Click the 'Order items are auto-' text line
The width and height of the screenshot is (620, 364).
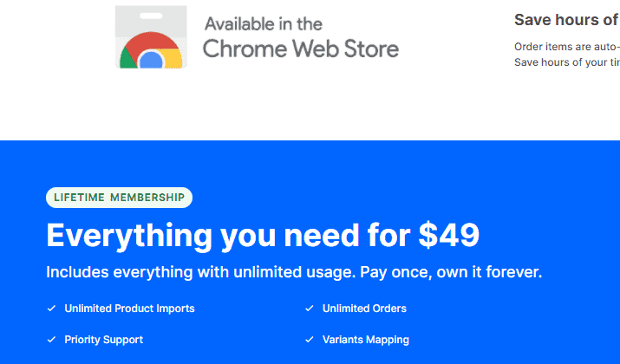point(567,47)
